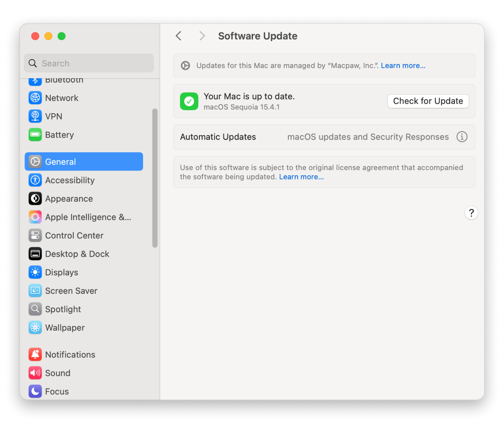Select Apple Intelligence & Siri icon
Viewport: 504px width, 426px height.
click(x=35, y=217)
